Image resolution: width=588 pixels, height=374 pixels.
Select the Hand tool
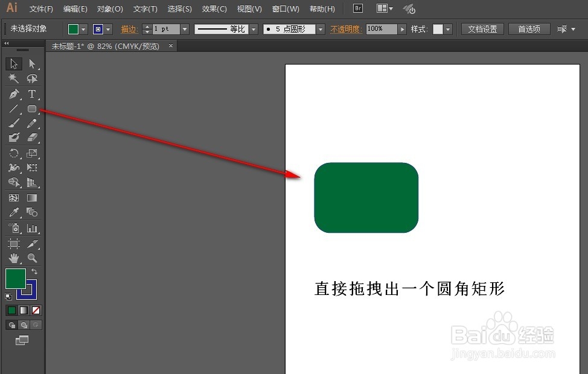point(13,258)
